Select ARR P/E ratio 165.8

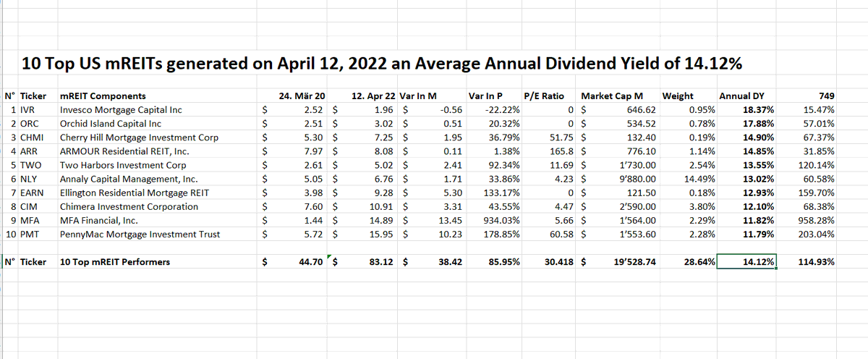pyautogui.click(x=563, y=151)
